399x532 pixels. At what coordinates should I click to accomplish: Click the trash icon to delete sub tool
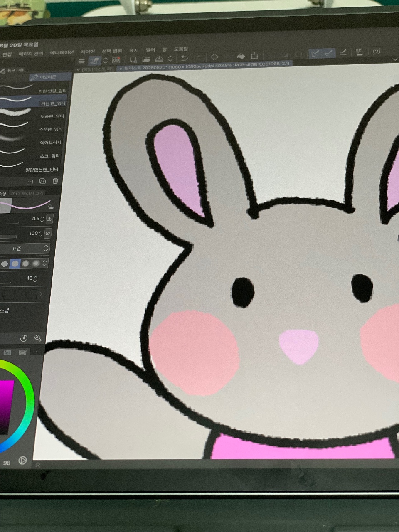pos(55,181)
